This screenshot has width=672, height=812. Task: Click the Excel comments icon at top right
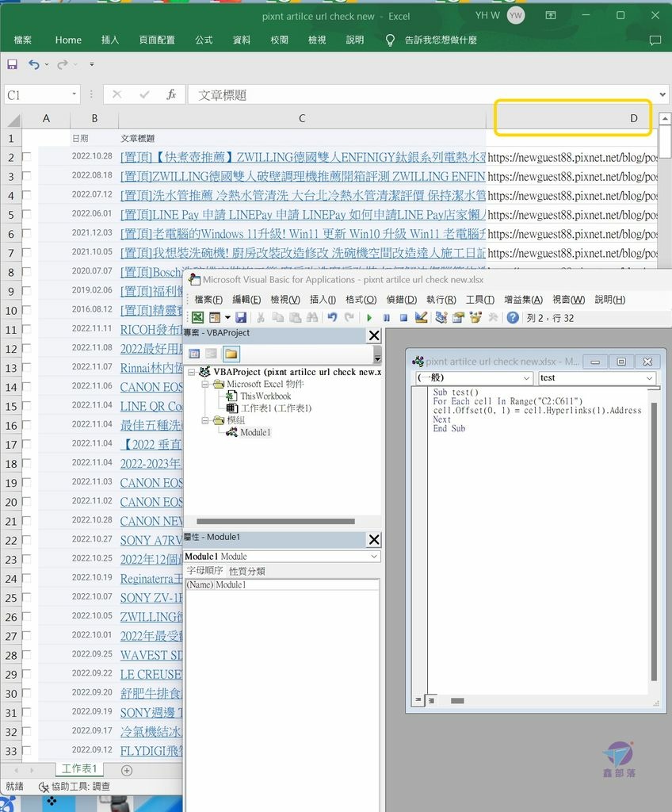[655, 40]
